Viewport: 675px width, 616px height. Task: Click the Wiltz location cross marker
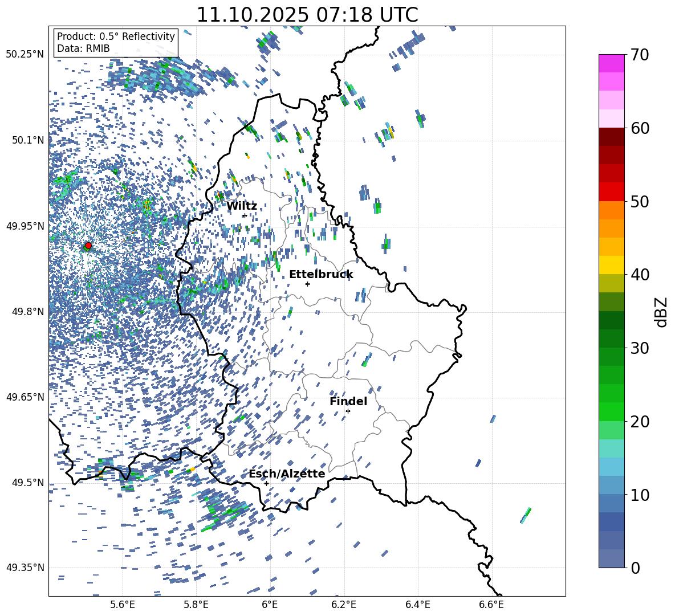[245, 215]
